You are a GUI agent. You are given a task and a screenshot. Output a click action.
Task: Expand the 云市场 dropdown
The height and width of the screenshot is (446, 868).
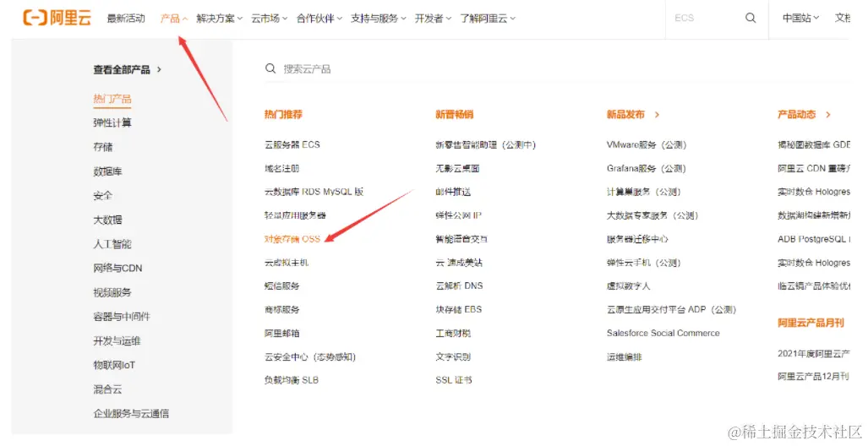[x=269, y=19]
